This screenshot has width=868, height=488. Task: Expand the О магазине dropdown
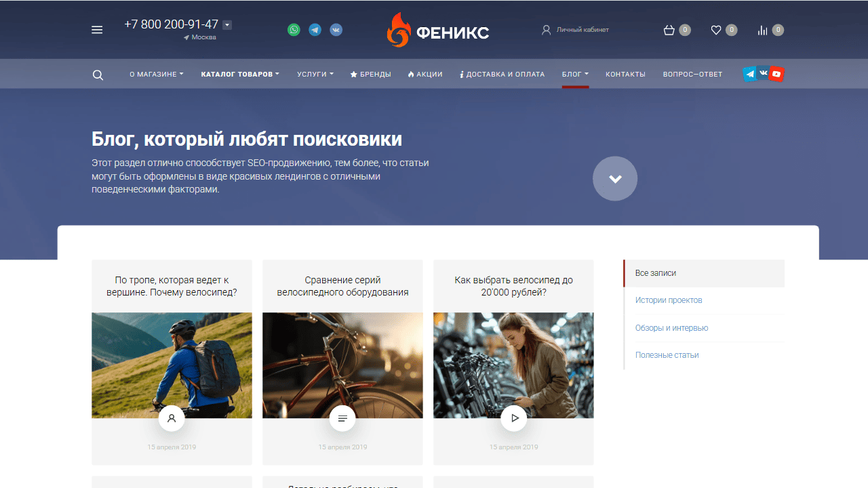click(156, 75)
